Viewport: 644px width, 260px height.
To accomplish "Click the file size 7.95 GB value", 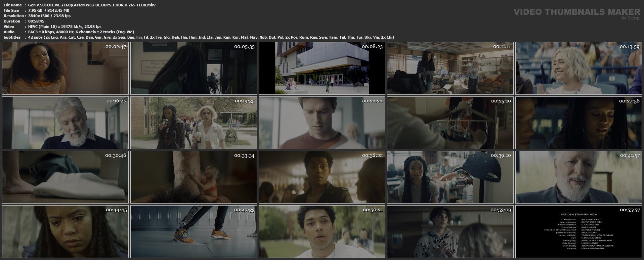I will (49, 10).
